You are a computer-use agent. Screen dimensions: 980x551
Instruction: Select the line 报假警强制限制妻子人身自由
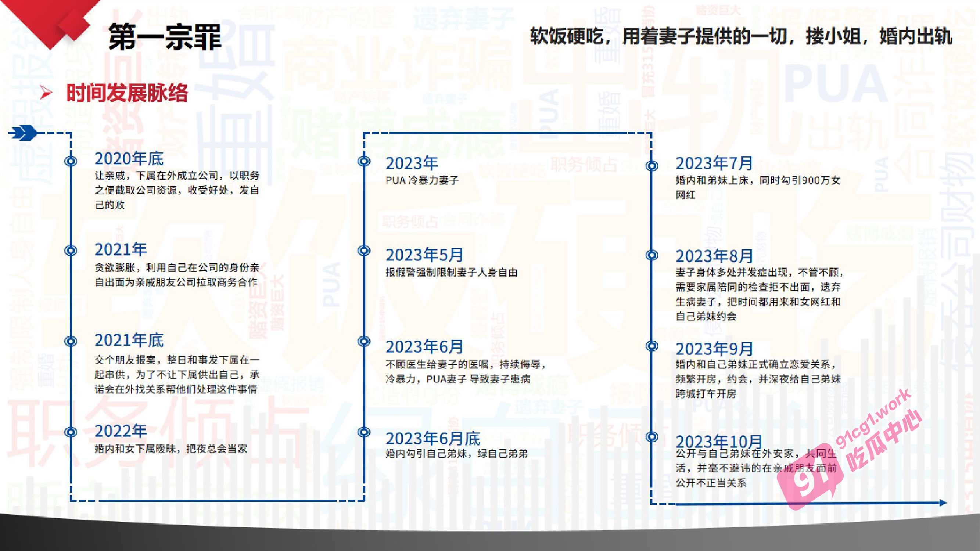[x=452, y=272]
